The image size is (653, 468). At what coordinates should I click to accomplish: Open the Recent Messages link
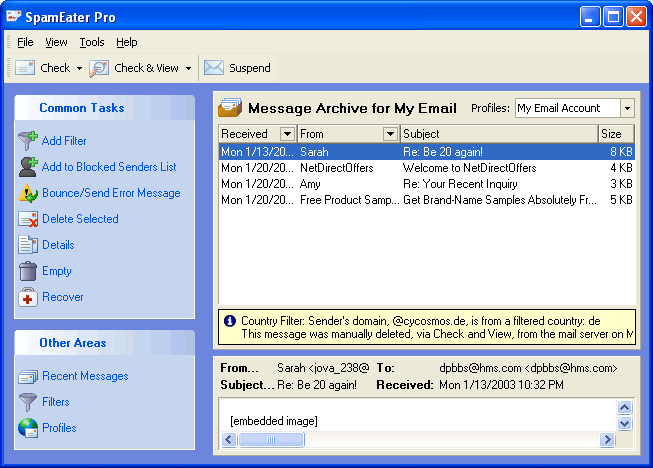tap(85, 376)
